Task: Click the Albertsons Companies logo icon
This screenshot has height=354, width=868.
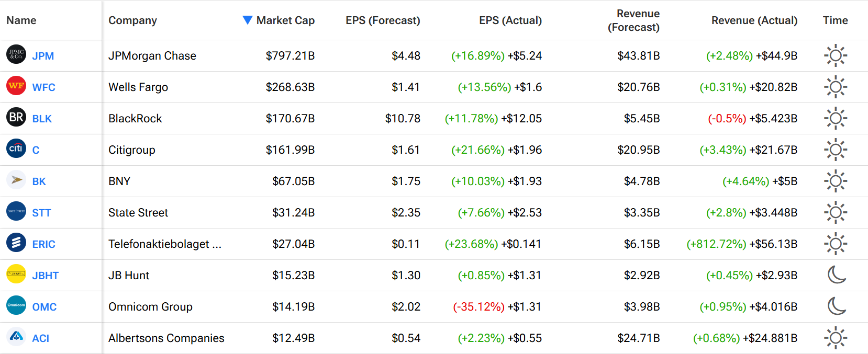Action: 16,337
